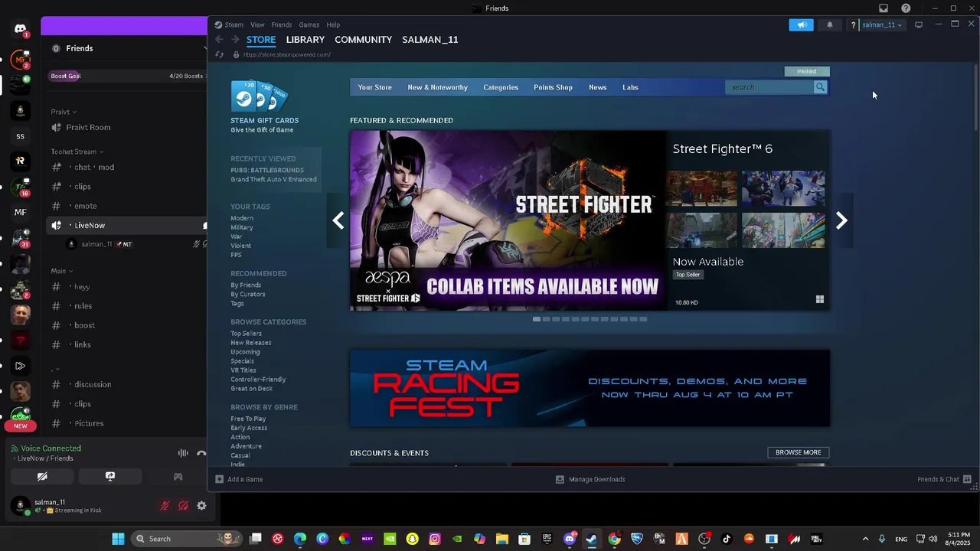980x551 pixels.
Task: Switch to the COMMUNITY tab
Action: [x=364, y=40]
